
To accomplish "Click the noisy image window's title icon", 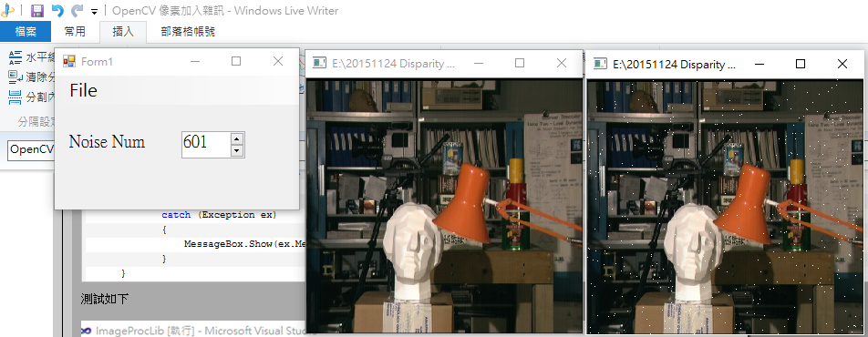I will click(600, 64).
